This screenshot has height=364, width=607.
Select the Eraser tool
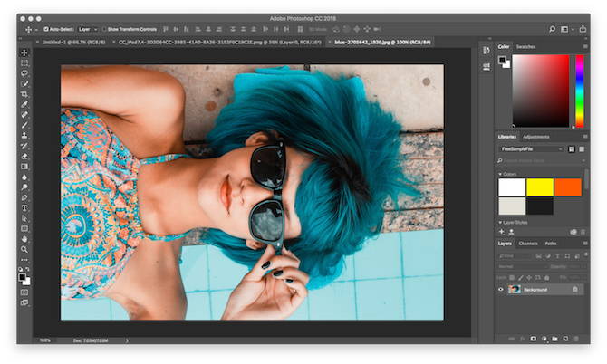[x=24, y=156]
